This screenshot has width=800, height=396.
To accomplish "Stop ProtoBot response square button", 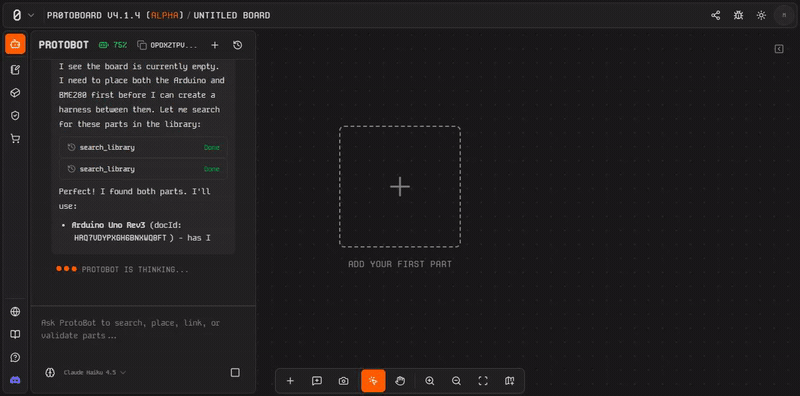I will pyautogui.click(x=235, y=373).
